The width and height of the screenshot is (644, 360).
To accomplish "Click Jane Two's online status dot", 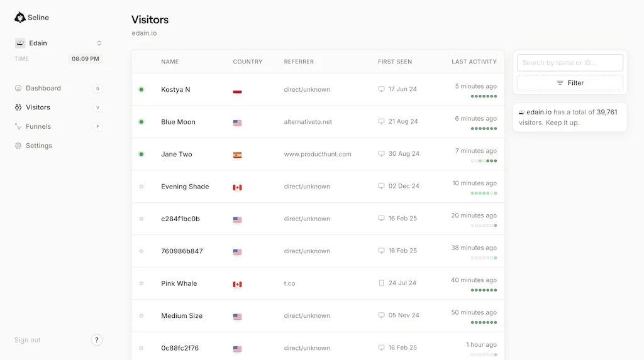I will (142, 155).
